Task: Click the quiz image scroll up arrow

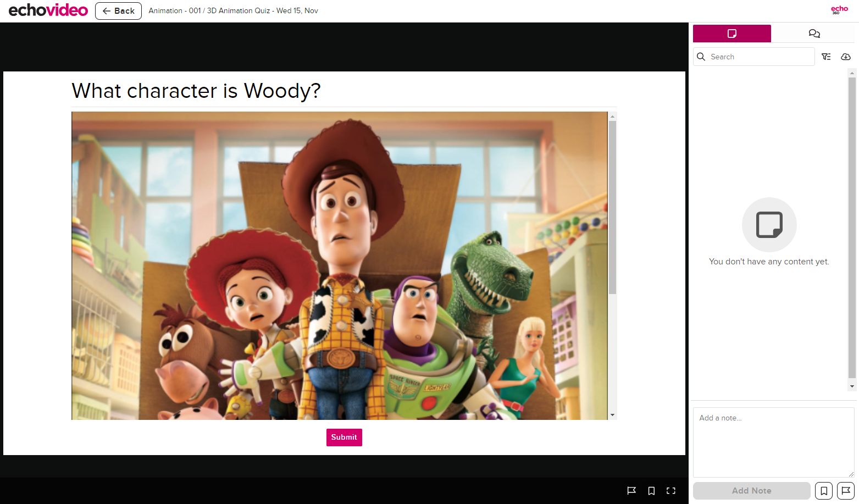Action: coord(612,116)
